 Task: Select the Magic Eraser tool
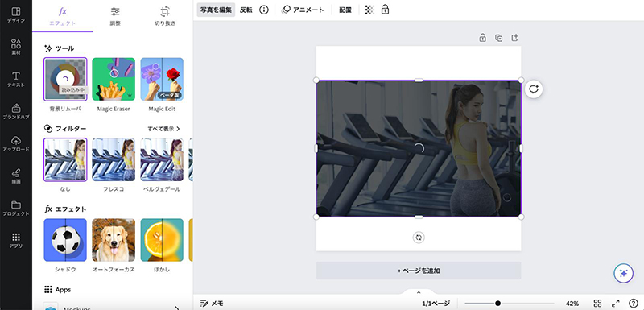point(114,79)
